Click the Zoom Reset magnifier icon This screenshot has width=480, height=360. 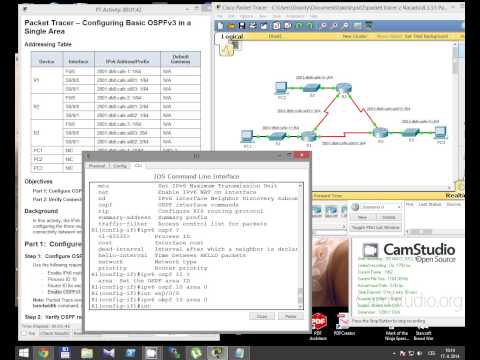334,26
